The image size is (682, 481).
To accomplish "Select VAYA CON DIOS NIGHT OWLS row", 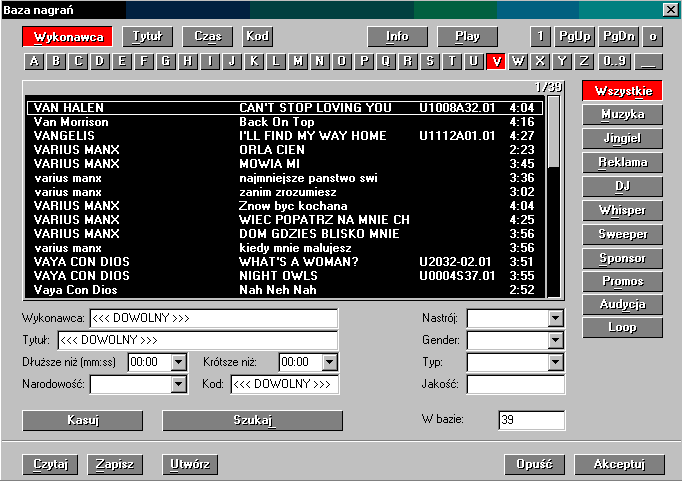I will [x=285, y=276].
